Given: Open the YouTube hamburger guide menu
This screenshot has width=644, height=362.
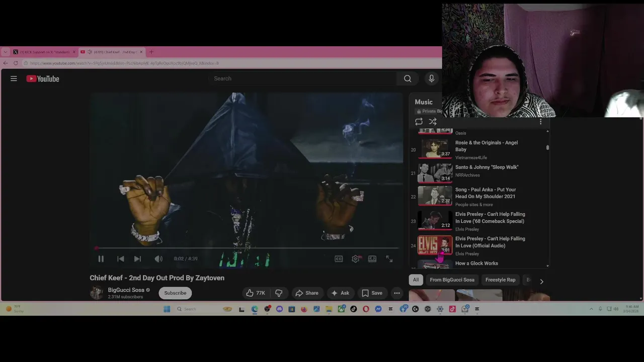Looking at the screenshot, I should [x=14, y=78].
